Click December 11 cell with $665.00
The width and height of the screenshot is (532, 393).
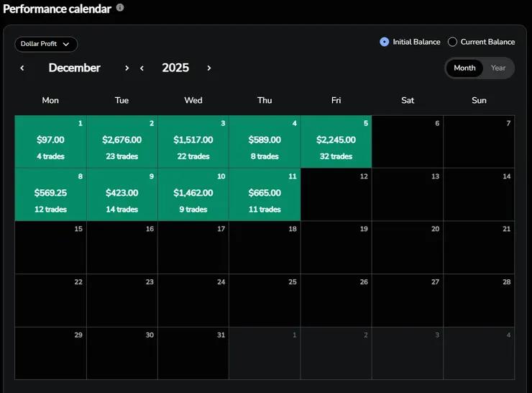(x=265, y=194)
